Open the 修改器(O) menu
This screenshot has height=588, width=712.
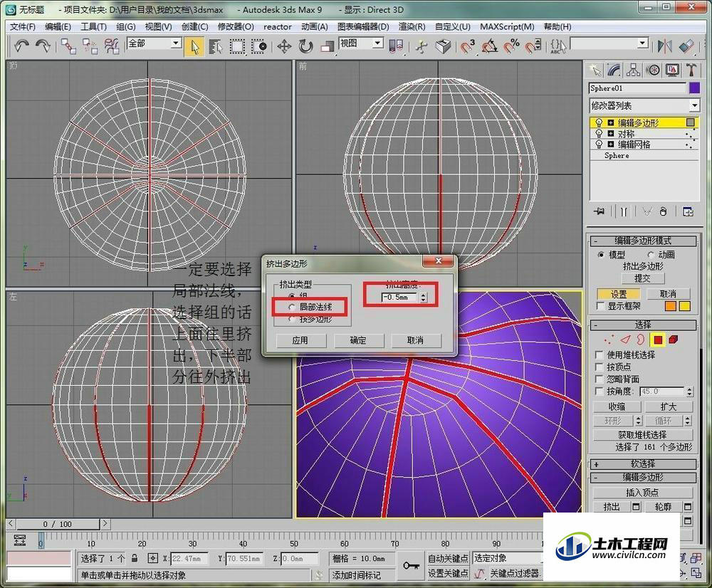pyautogui.click(x=236, y=27)
